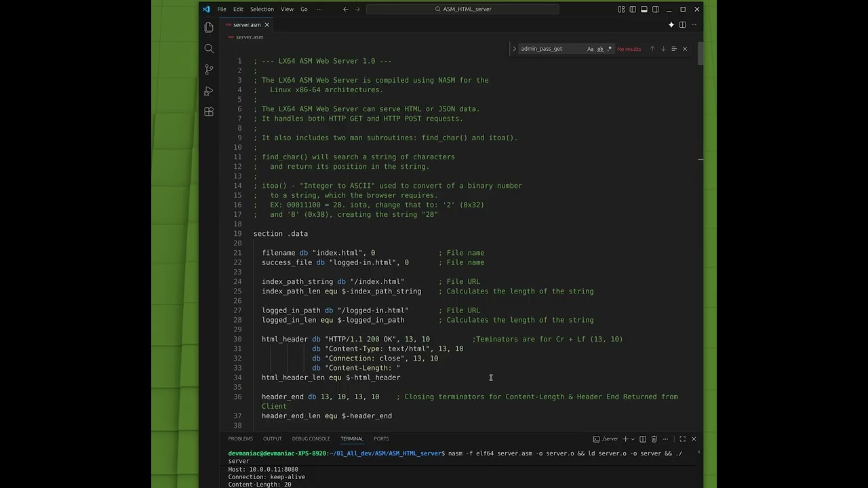Close the terminal panel
Image resolution: width=868 pixels, height=488 pixels.
(x=694, y=439)
